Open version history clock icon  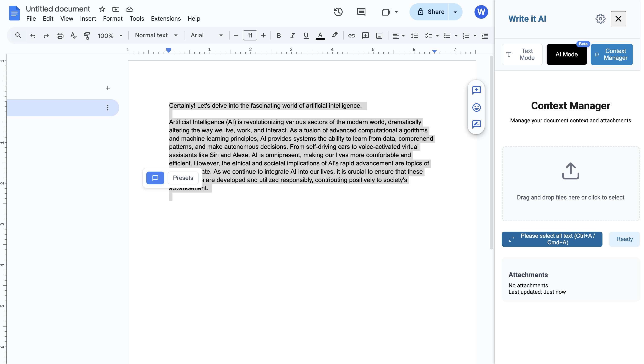[338, 12]
